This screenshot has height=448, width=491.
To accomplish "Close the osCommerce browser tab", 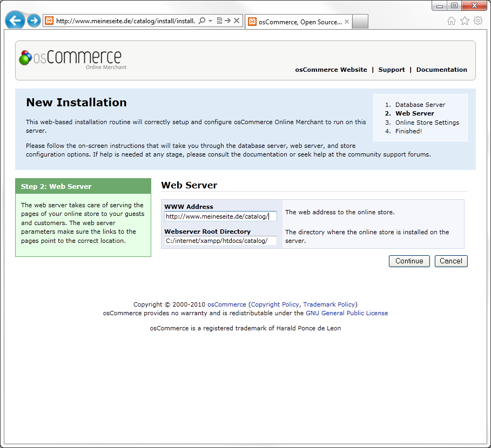I will tap(347, 22).
